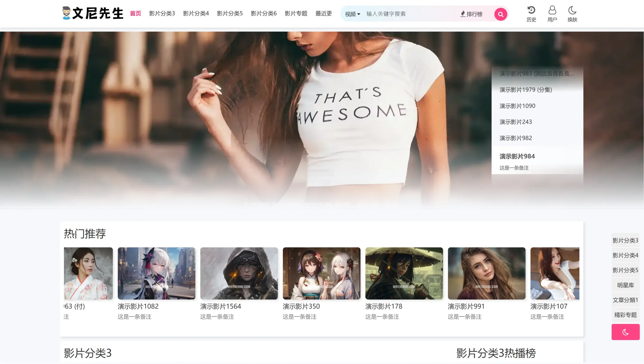Click the 演示影片991 title link

click(x=466, y=306)
